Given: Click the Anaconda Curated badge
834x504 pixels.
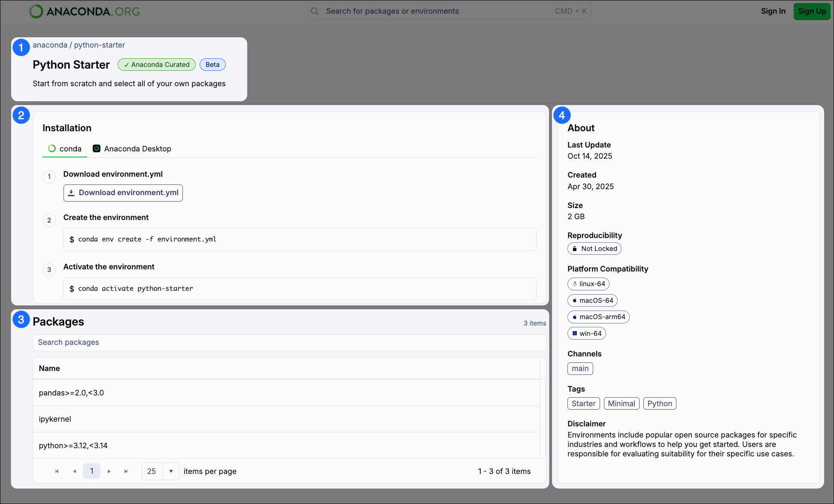Looking at the screenshot, I should pos(157,65).
